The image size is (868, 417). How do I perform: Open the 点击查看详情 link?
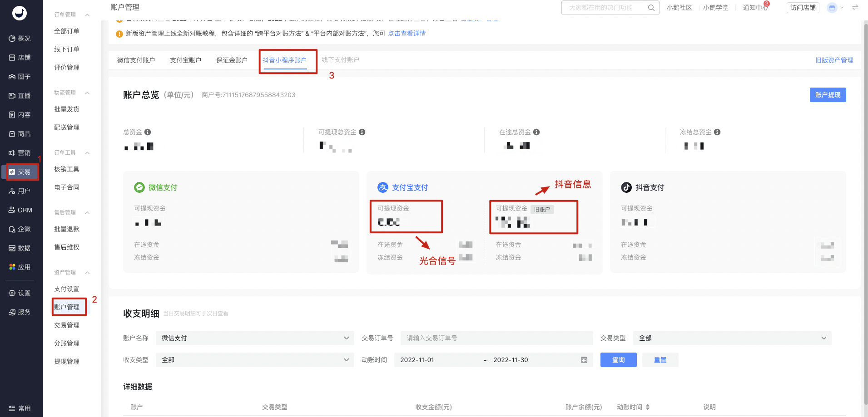click(407, 34)
